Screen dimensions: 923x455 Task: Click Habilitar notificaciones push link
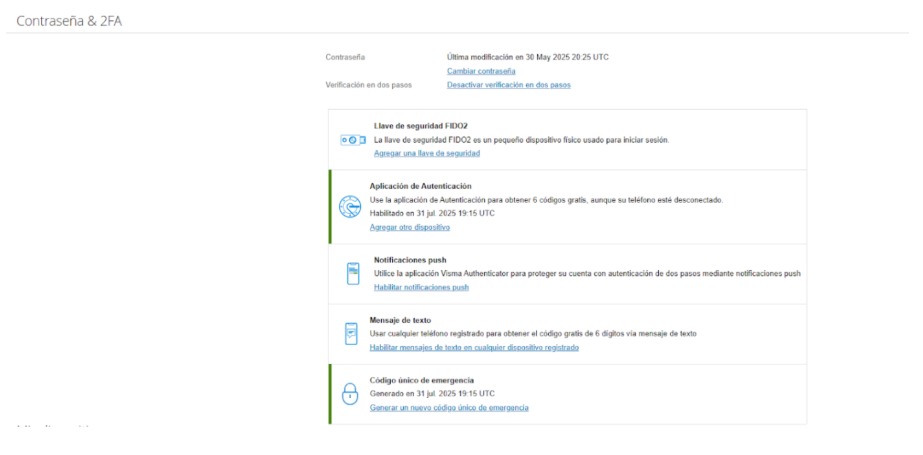421,287
